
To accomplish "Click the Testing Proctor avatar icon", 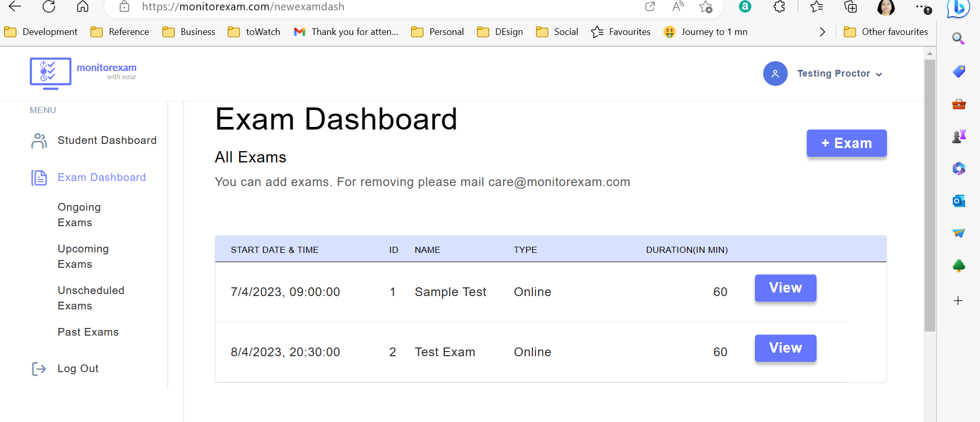I will point(775,74).
